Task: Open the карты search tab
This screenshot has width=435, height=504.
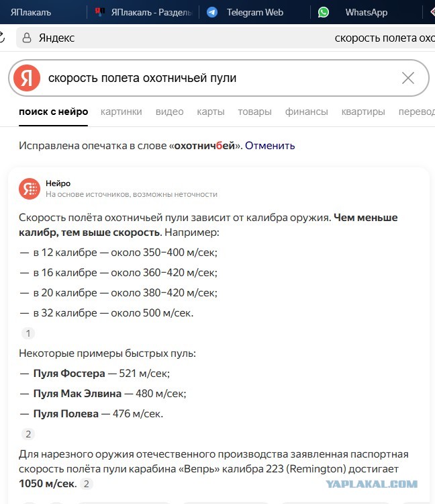Action: click(211, 112)
